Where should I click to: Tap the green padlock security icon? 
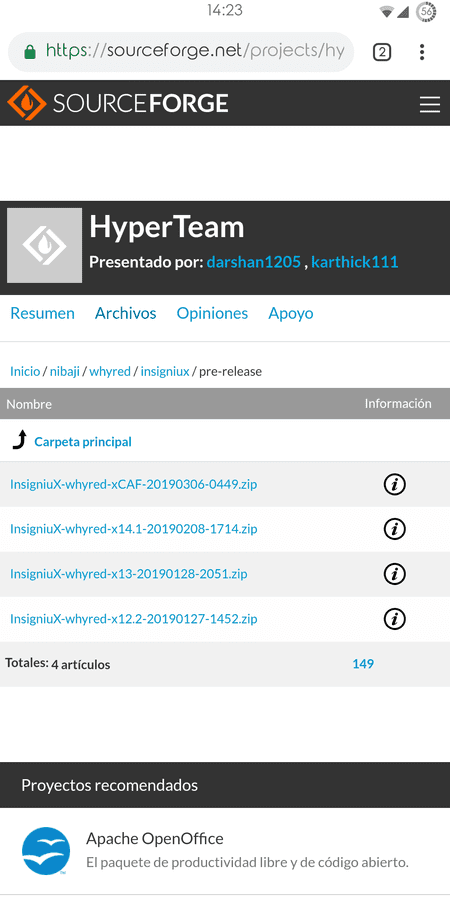(29, 52)
